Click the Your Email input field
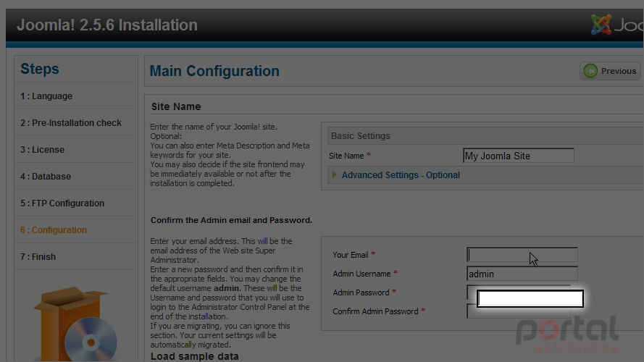This screenshot has height=362, width=644. (x=522, y=254)
